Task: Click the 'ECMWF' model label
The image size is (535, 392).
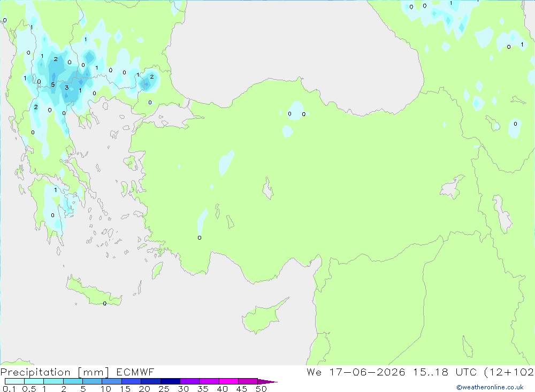Action: [135, 372]
